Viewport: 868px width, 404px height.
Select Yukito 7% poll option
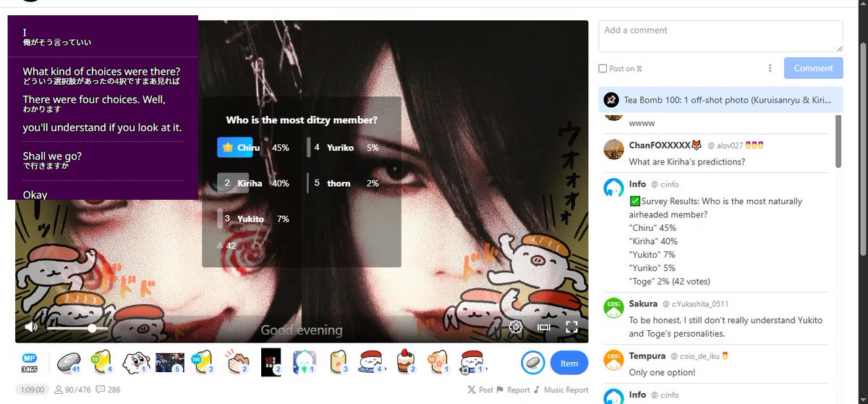253,219
